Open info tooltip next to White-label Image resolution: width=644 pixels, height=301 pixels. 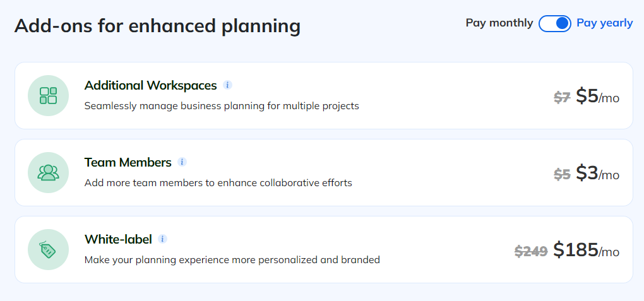pos(163,239)
